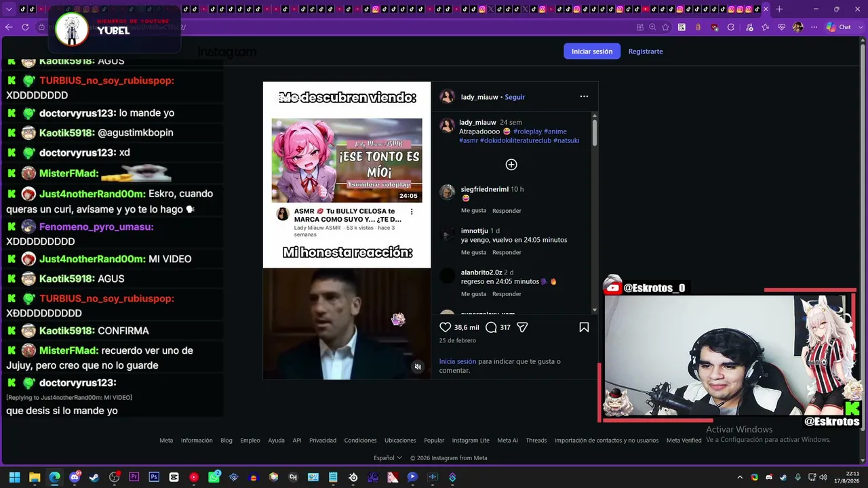Open lady_miauw's profile picture in the header
The width and height of the screenshot is (868, 488).
(x=447, y=96)
